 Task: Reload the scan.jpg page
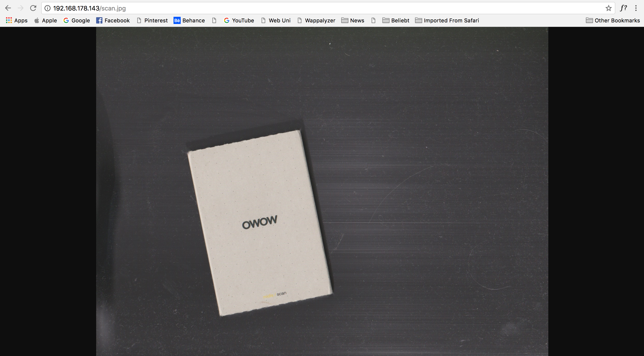tap(33, 8)
